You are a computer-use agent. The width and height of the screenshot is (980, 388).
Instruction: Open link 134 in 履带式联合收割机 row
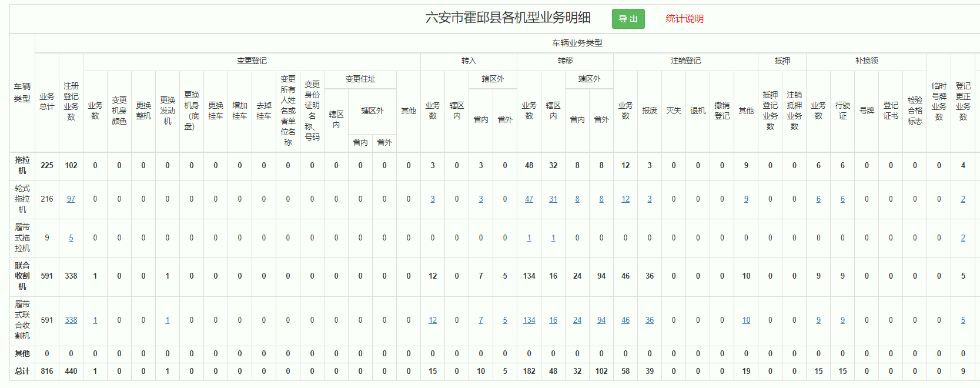coord(529,320)
